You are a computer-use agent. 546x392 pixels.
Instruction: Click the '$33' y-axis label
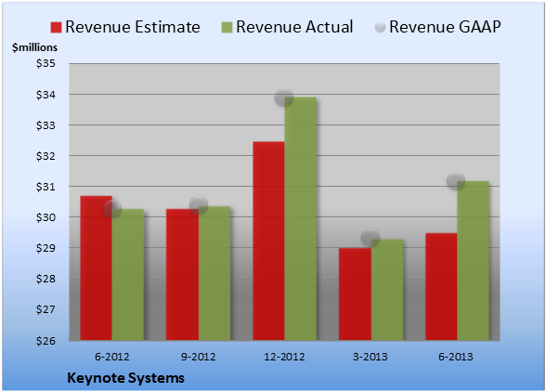(x=45, y=125)
